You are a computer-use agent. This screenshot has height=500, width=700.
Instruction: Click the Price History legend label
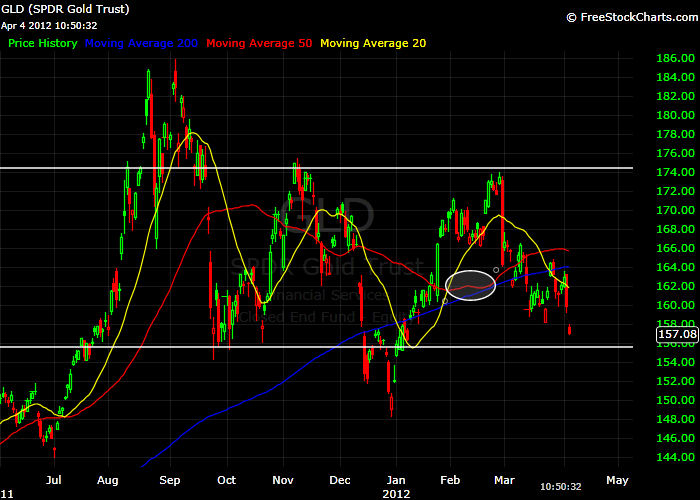(x=43, y=43)
